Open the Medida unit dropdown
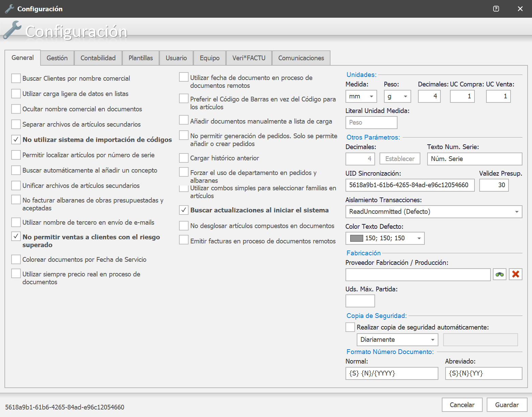Image resolution: width=532 pixels, height=417 pixels. pyautogui.click(x=371, y=96)
